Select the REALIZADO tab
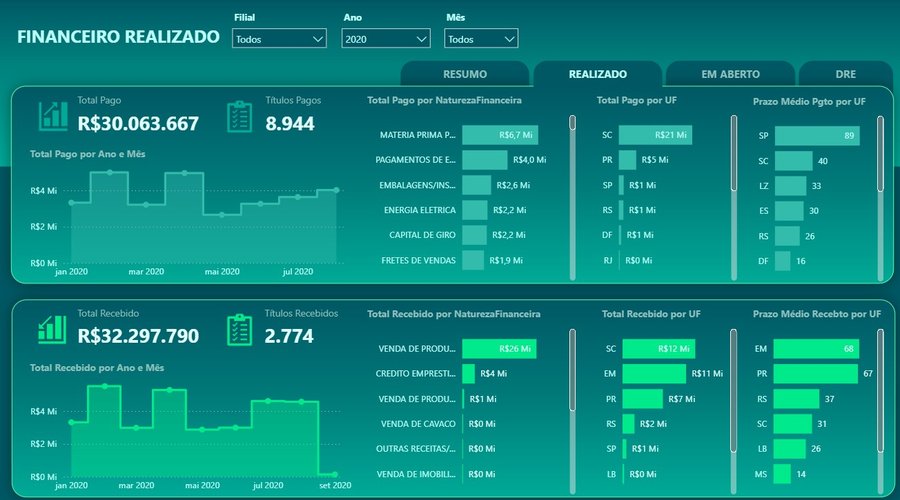 (x=598, y=74)
